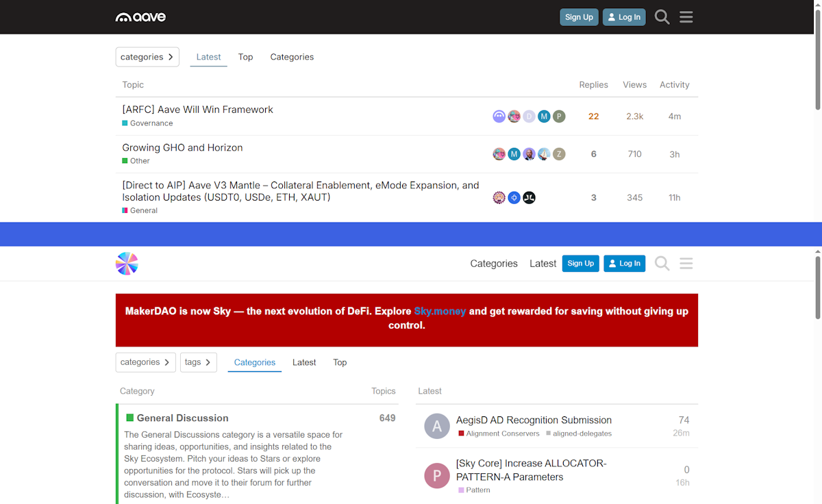Open the Pattern category tag
822x504 pixels.
click(474, 490)
